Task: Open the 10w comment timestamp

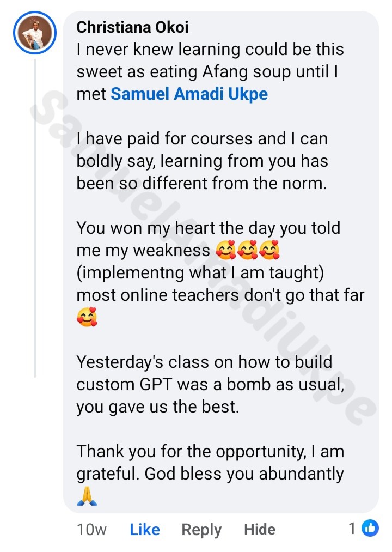Action: pyautogui.click(x=91, y=530)
